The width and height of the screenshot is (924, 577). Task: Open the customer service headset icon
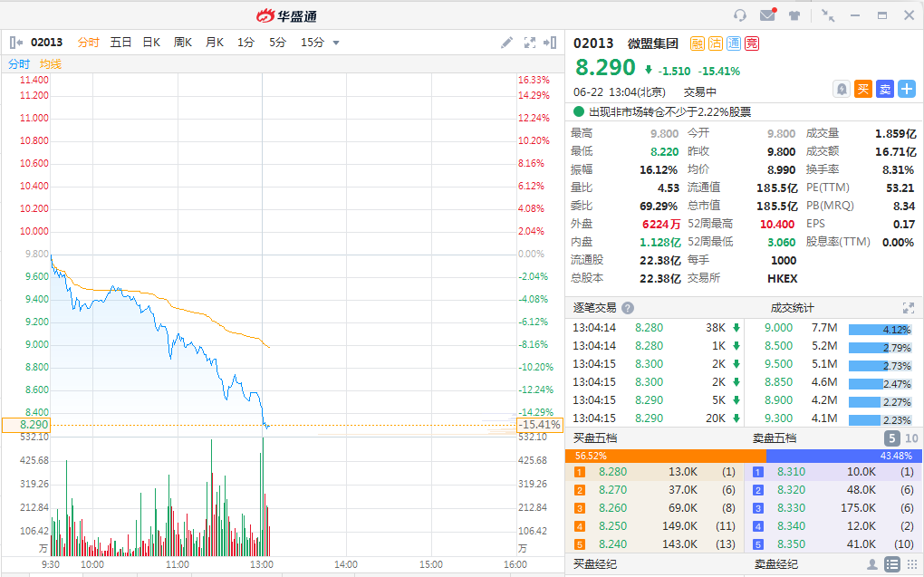pyautogui.click(x=740, y=15)
